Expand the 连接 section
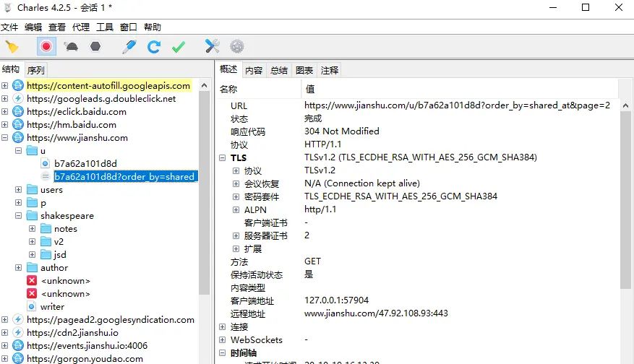Image resolution: width=634 pixels, height=364 pixels. point(223,327)
